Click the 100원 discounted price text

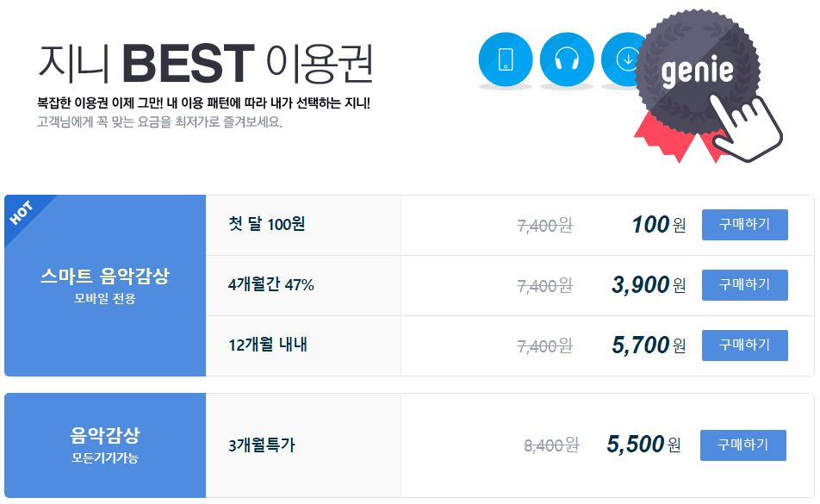pos(658,225)
